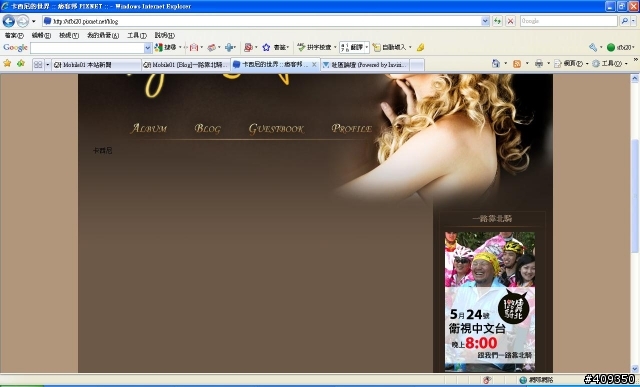Screen dimensions: 640x387
Task: Open a new blank tab
Action: (417, 65)
